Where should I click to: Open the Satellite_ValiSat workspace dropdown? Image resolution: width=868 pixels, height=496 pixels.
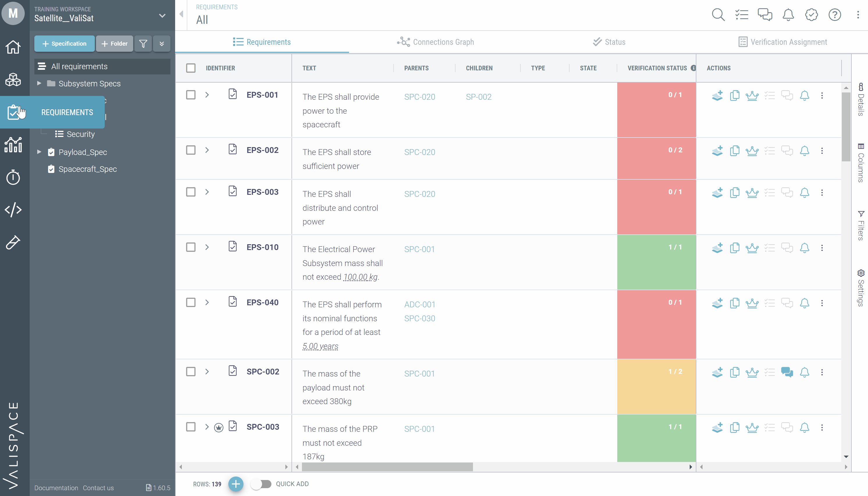[162, 15]
